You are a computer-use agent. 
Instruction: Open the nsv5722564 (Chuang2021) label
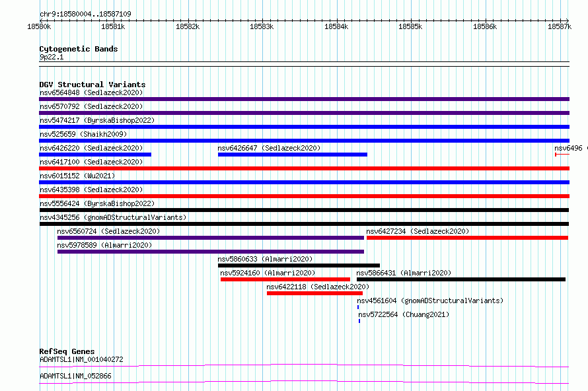pyautogui.click(x=404, y=314)
